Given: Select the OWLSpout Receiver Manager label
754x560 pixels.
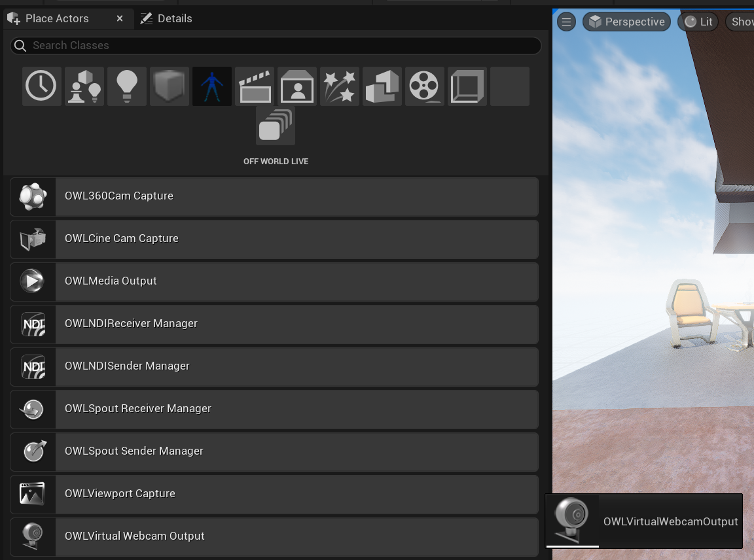Looking at the screenshot, I should (138, 409).
